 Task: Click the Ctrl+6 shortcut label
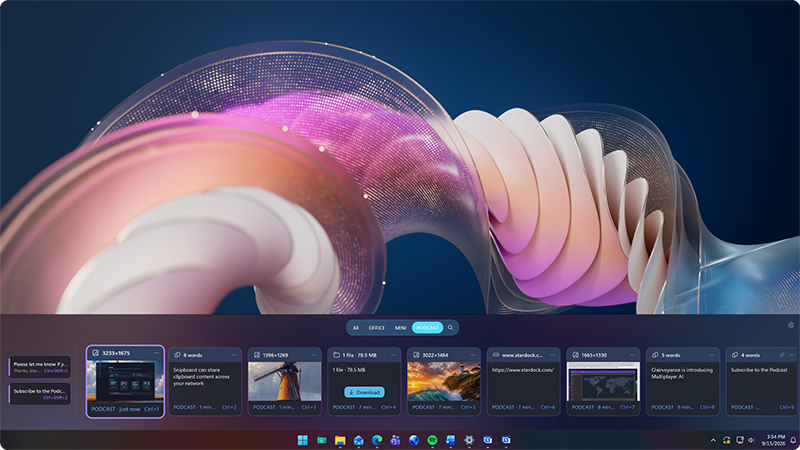point(547,407)
